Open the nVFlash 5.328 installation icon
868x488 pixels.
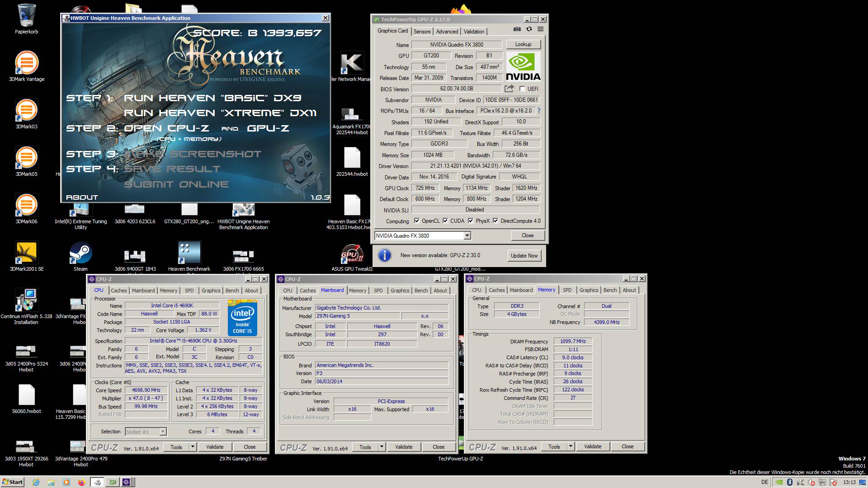click(26, 307)
